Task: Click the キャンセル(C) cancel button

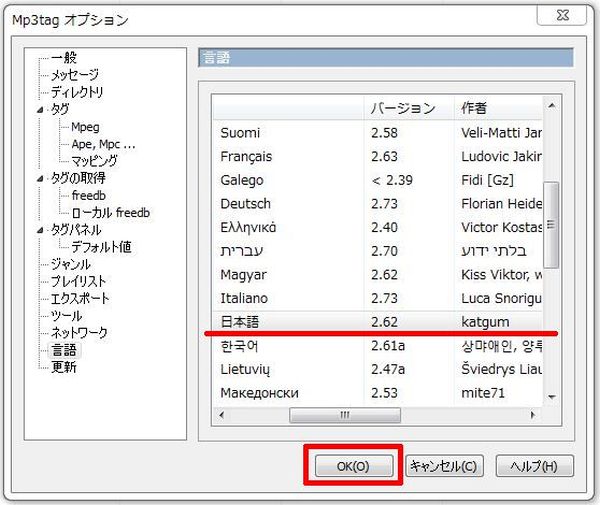Action: tap(444, 466)
